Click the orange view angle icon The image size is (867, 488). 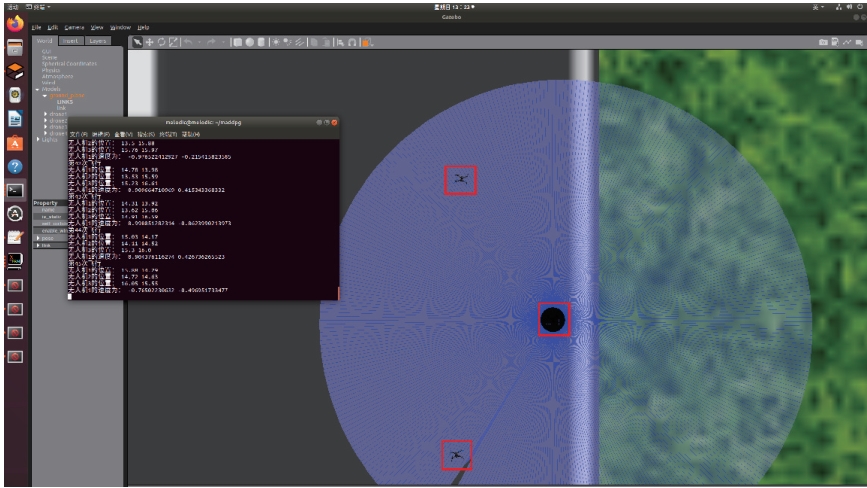[x=367, y=42]
